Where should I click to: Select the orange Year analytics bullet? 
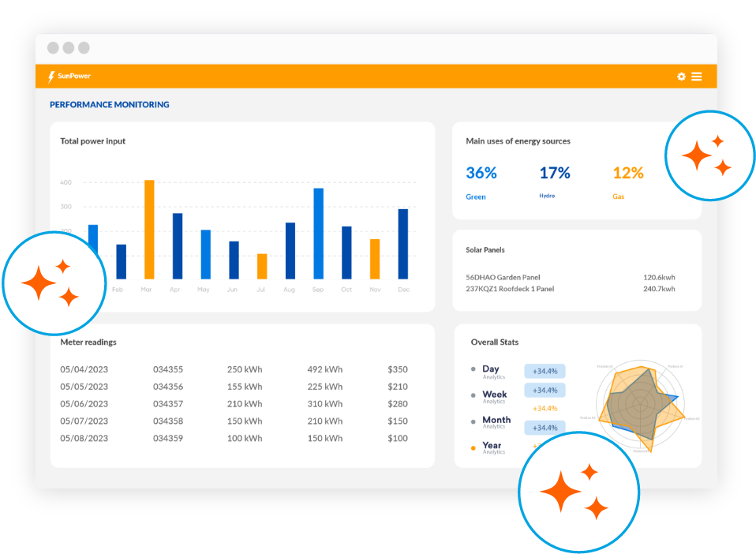[x=473, y=447]
